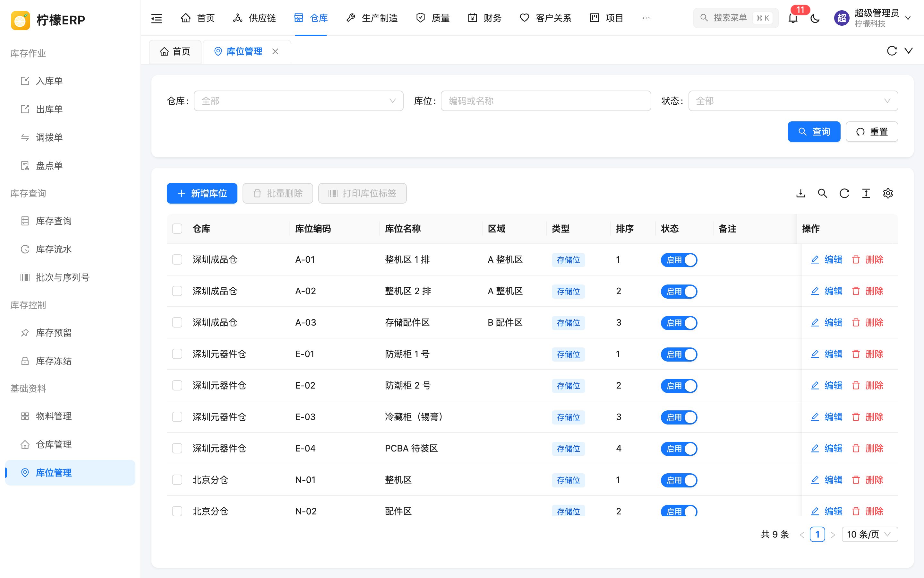Viewport: 924px width, 578px height.
Task: Open column settings gear icon
Action: pos(888,193)
